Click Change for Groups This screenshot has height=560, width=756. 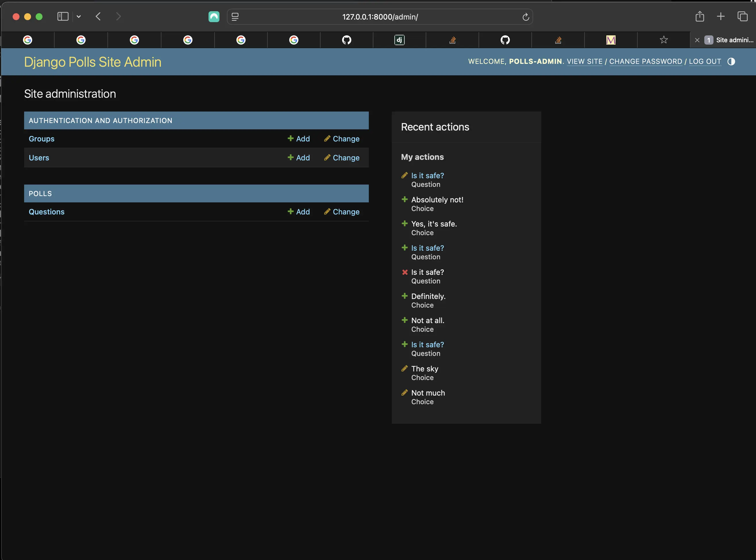(x=342, y=139)
